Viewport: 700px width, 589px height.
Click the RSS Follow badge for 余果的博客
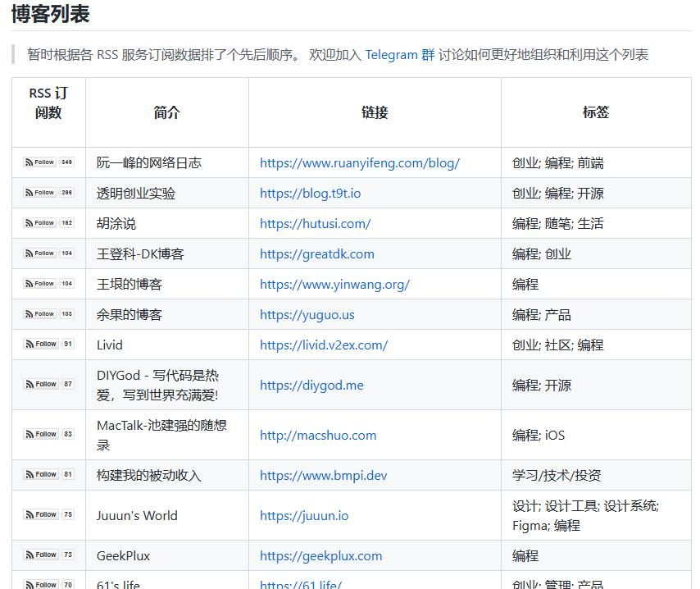[x=48, y=313]
